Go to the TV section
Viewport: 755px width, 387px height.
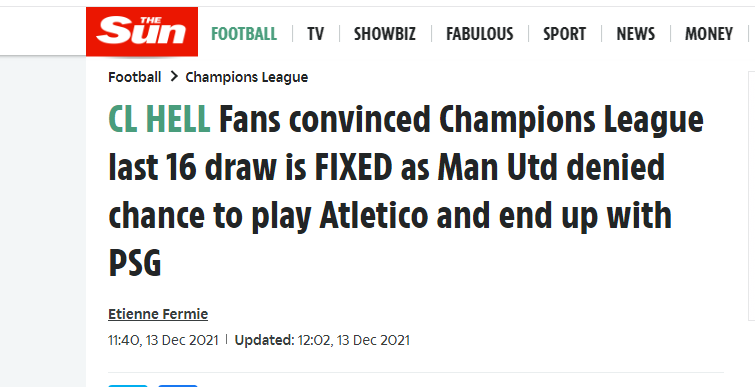coord(315,34)
